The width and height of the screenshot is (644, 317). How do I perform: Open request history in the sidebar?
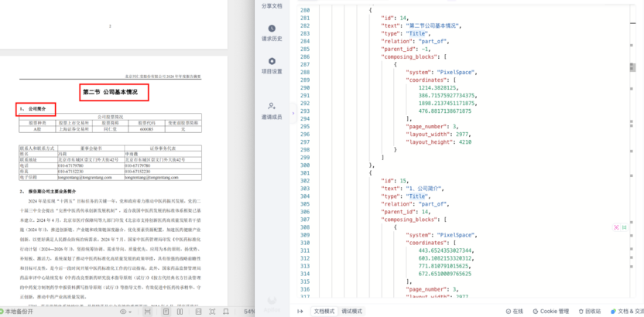(x=272, y=33)
